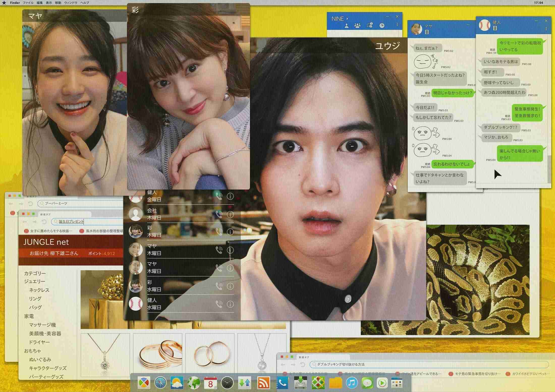Screen dimensions: 555x392
Task: Open the 女子に薦めたらモテる映画 bookmark
Action: pyautogui.click(x=48, y=231)
